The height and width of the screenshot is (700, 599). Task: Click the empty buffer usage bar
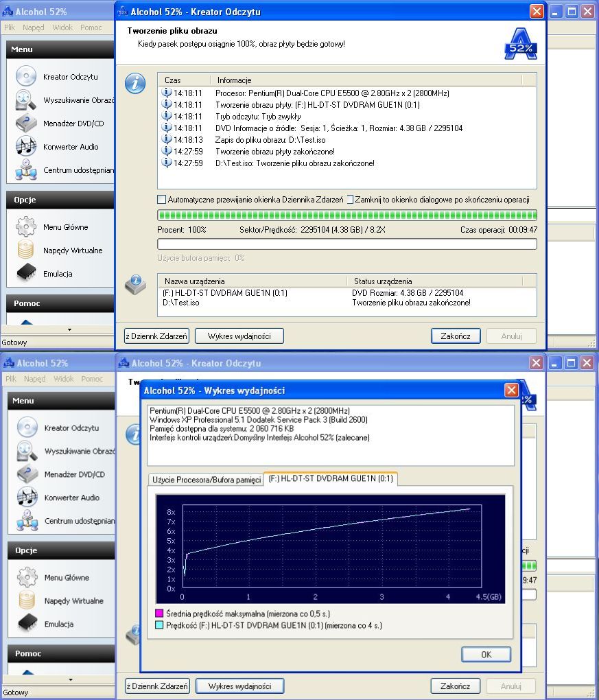pyautogui.click(x=347, y=244)
